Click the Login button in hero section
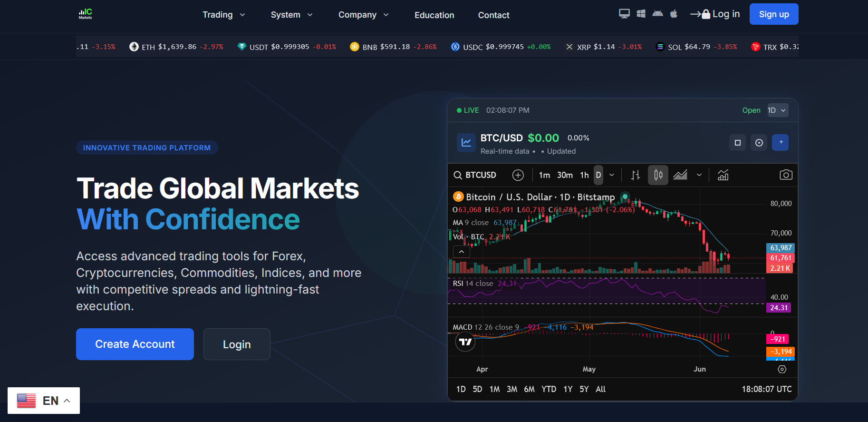The height and width of the screenshot is (422, 868). [237, 344]
